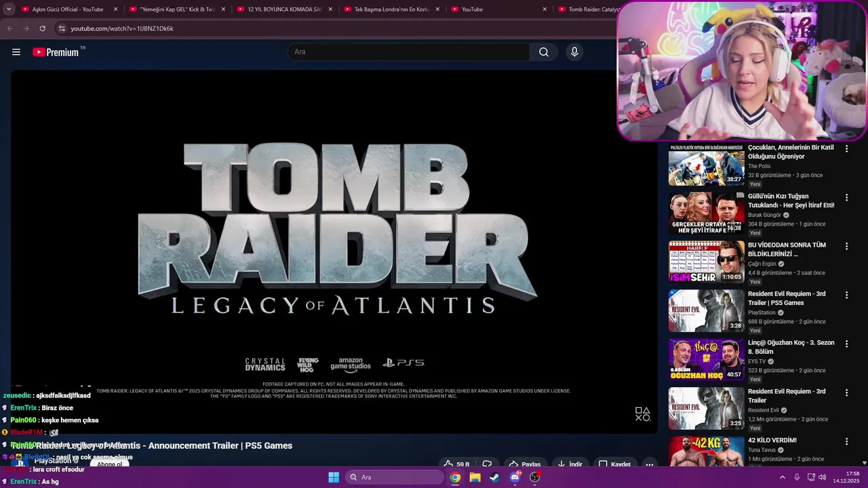868x488 pixels.
Task: Open OBS Studio from the taskbar
Action: pyautogui.click(x=534, y=477)
